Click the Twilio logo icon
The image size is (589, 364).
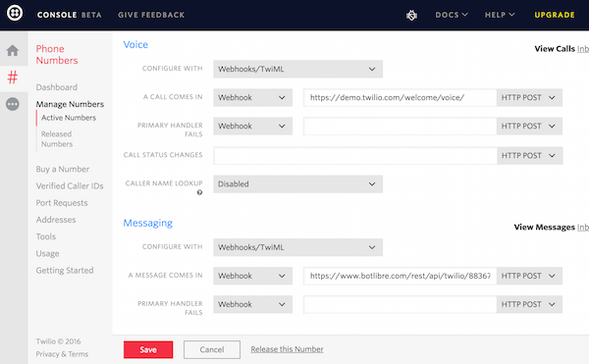point(15,13)
